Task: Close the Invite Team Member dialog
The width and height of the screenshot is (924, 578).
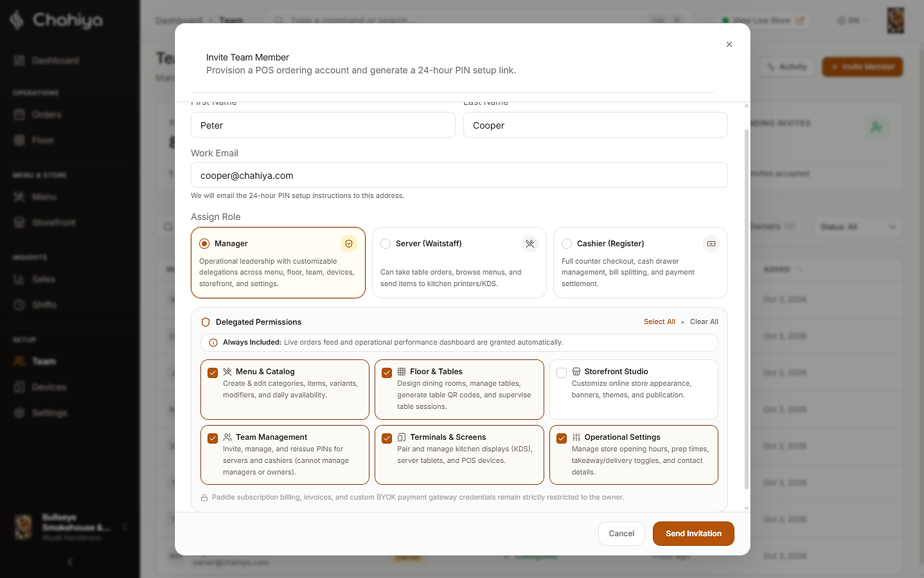Action: 729,44
